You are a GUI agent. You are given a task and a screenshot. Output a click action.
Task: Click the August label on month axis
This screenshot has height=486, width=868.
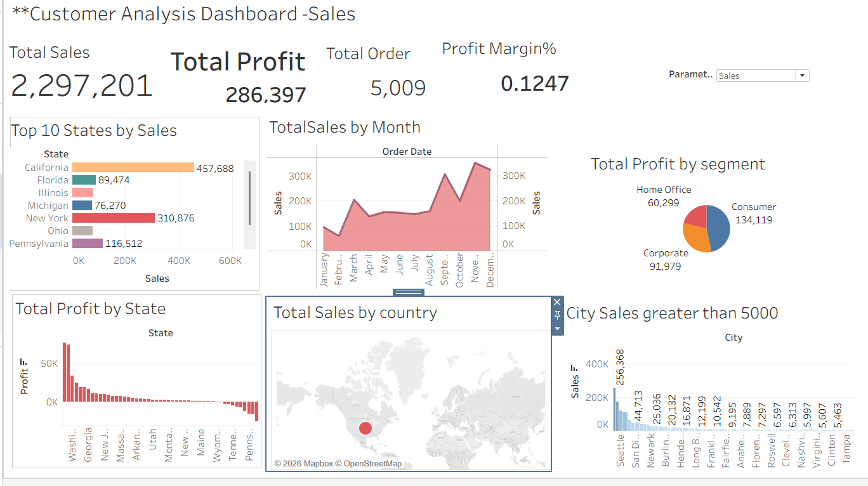tap(430, 271)
